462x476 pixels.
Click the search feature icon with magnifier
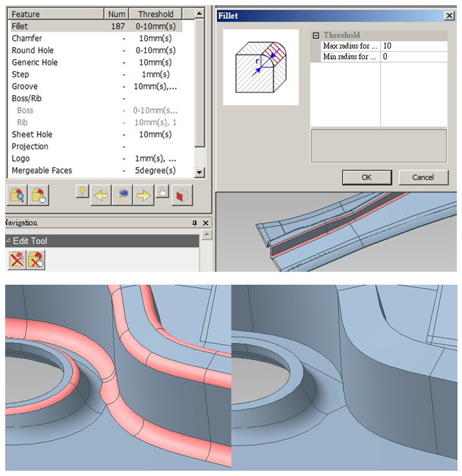(x=17, y=195)
